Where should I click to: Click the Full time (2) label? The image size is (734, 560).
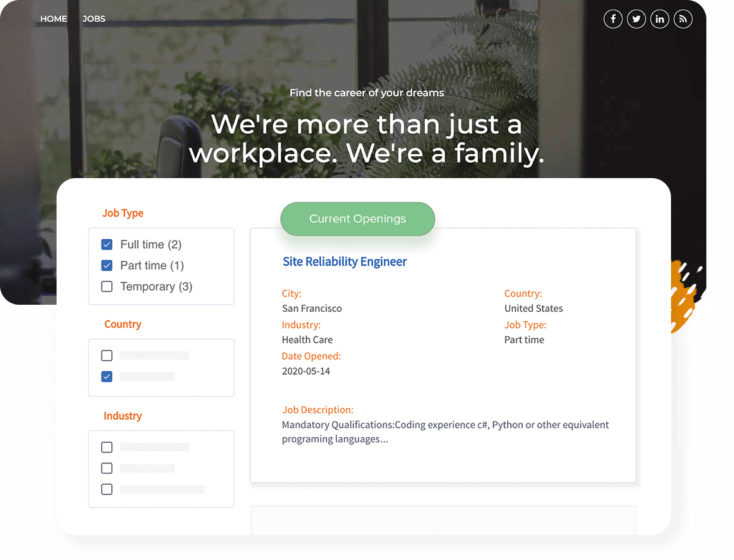(151, 244)
